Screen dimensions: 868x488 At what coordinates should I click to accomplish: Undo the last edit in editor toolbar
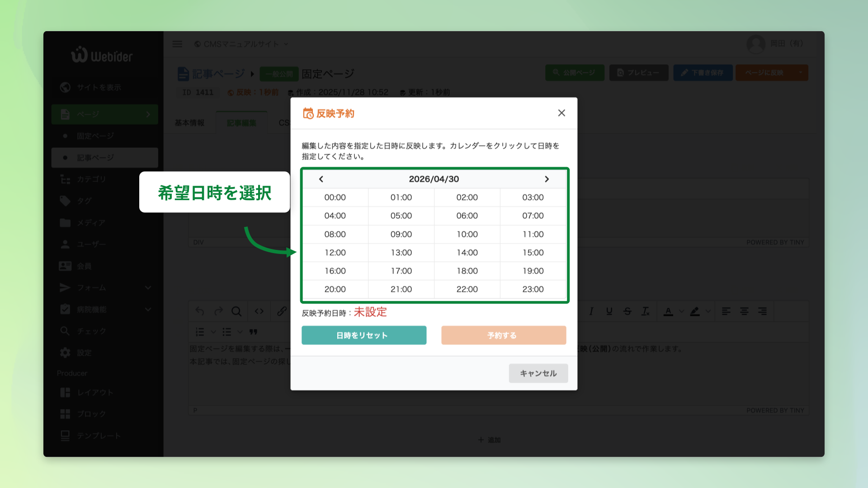pos(200,311)
